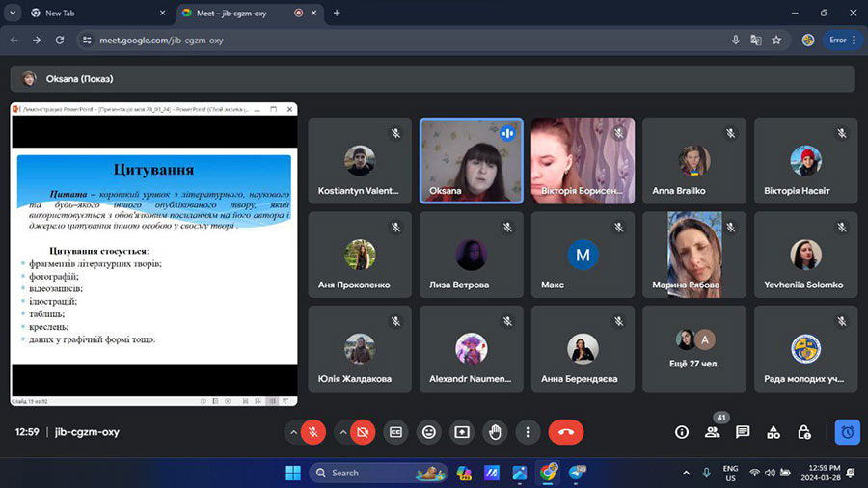Toggle closed captions
This screenshot has width=868, height=488.
pos(395,432)
